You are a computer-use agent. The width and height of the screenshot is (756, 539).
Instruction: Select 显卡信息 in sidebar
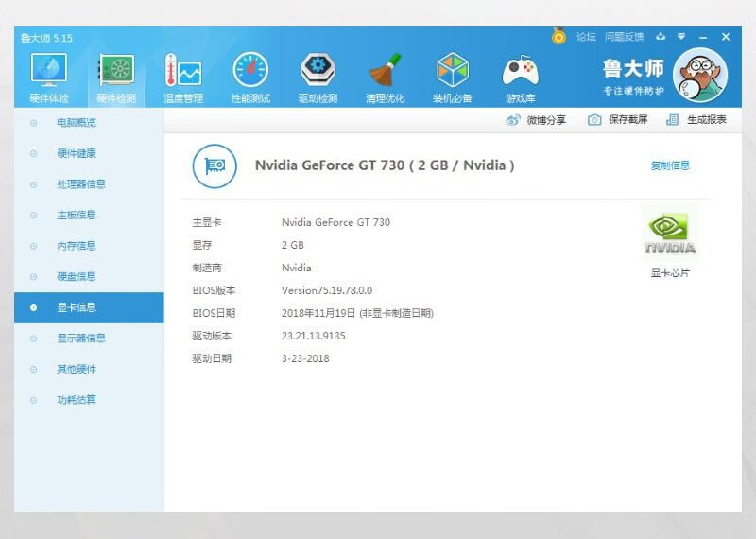click(x=89, y=307)
